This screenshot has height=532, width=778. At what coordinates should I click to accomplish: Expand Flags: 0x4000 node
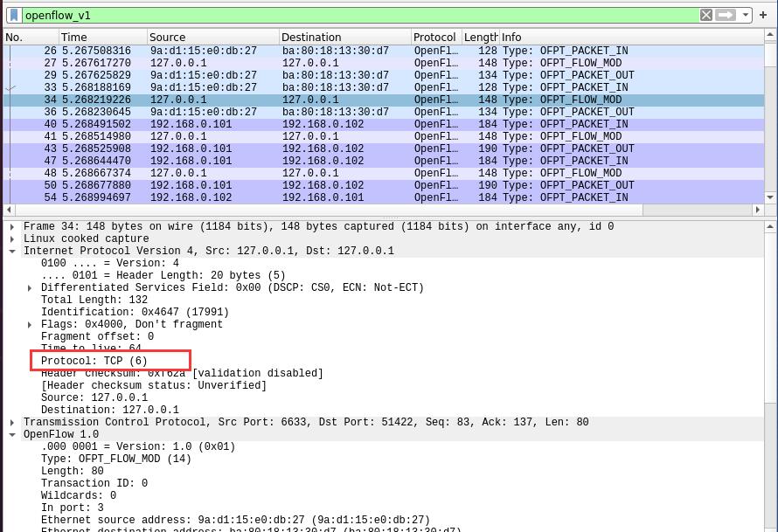coord(29,324)
